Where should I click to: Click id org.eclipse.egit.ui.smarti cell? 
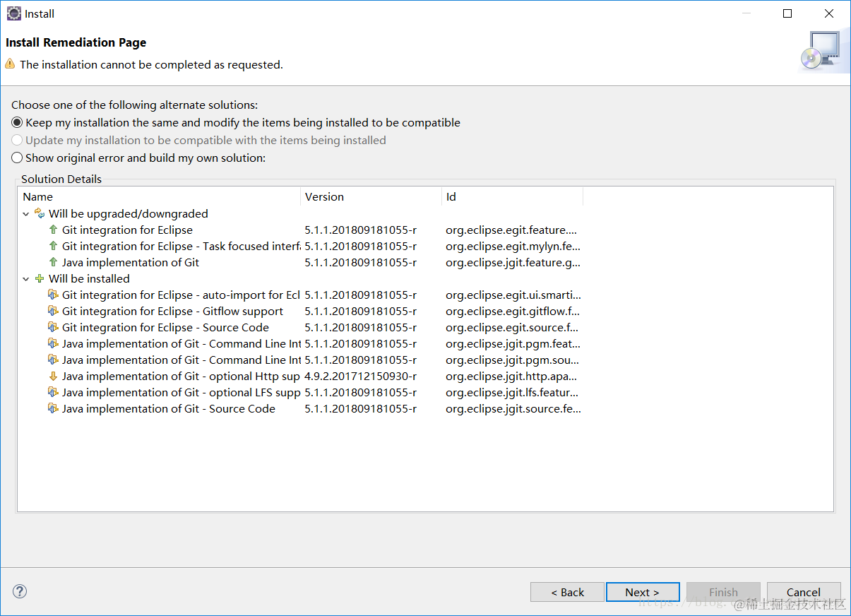coord(513,295)
